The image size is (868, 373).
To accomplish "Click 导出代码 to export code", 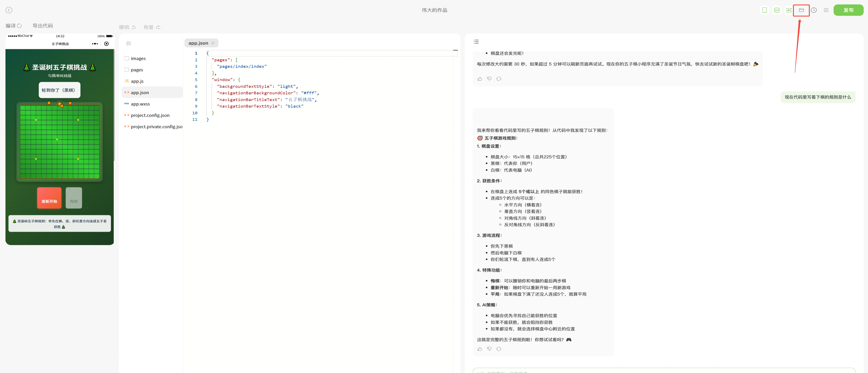I will coord(42,26).
